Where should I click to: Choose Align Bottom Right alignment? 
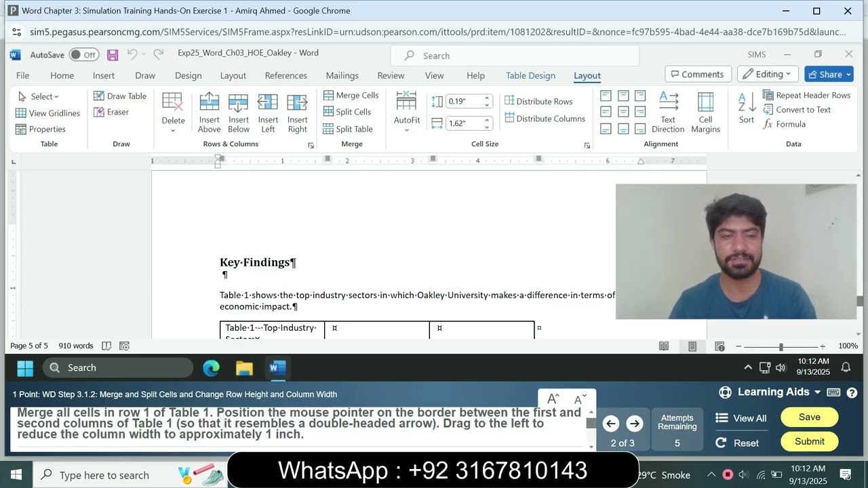click(640, 129)
